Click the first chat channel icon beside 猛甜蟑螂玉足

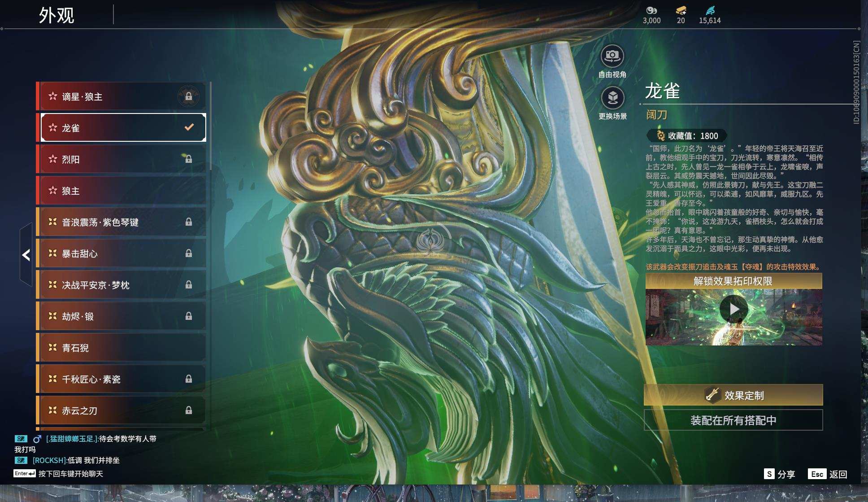pos(21,439)
